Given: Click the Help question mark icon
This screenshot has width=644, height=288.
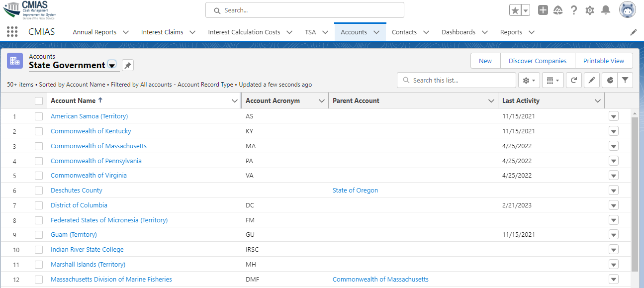Looking at the screenshot, I should (574, 10).
